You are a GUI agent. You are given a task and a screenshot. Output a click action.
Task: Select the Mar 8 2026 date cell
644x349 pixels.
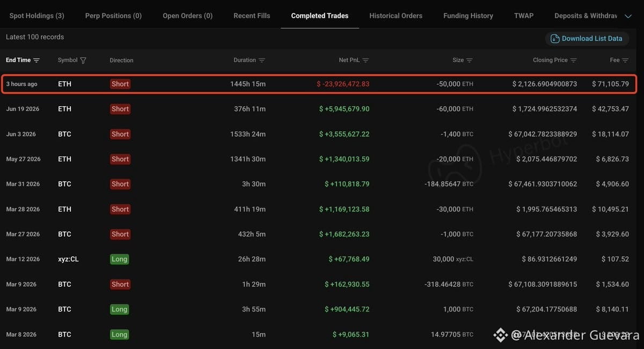pos(21,335)
